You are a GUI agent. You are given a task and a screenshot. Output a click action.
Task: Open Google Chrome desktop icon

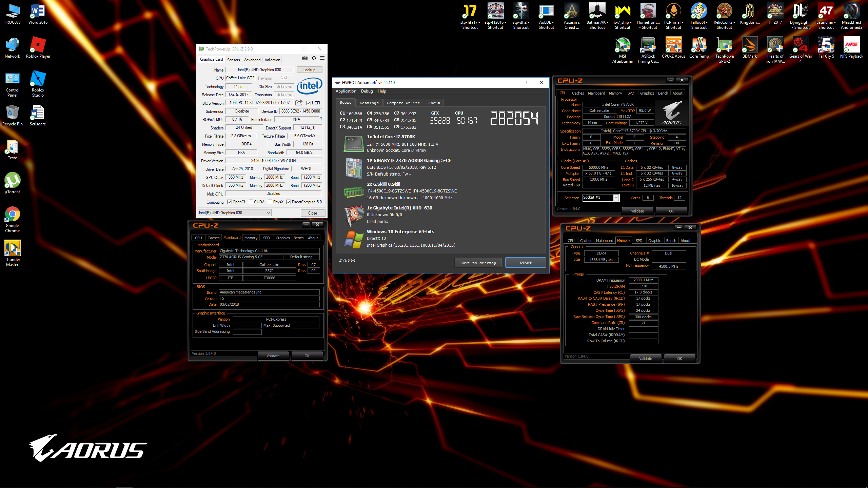(13, 220)
